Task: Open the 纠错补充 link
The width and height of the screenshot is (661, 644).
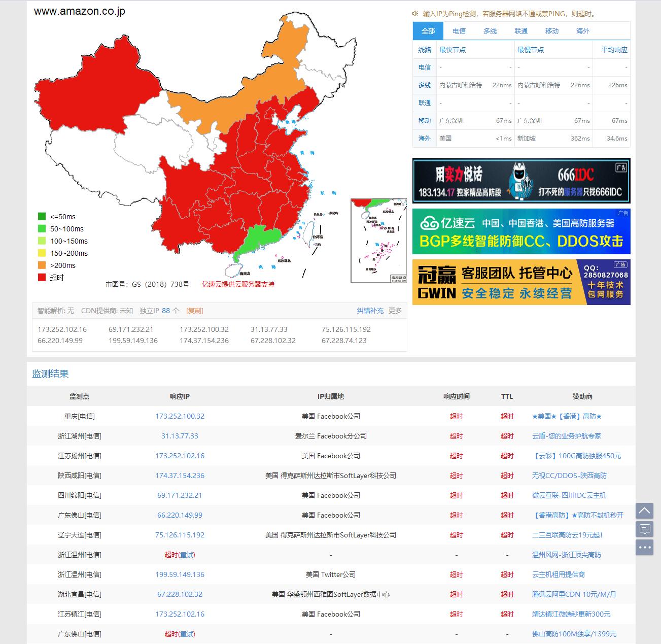Action: [x=370, y=311]
